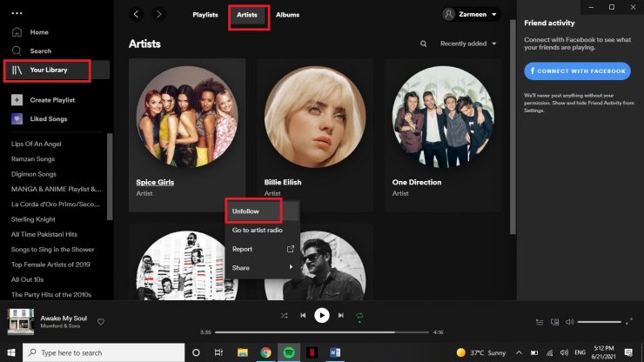
Task: Open the Ramzan Songs playlist
Action: 33,159
